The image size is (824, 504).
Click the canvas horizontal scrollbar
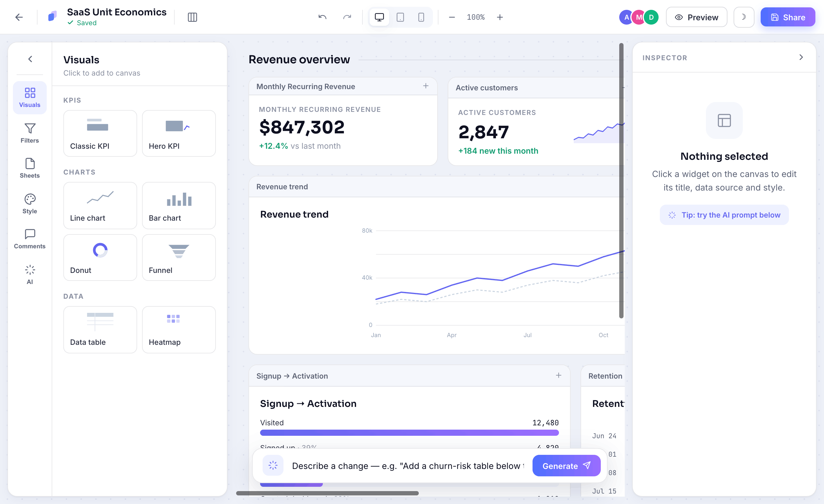(x=327, y=493)
